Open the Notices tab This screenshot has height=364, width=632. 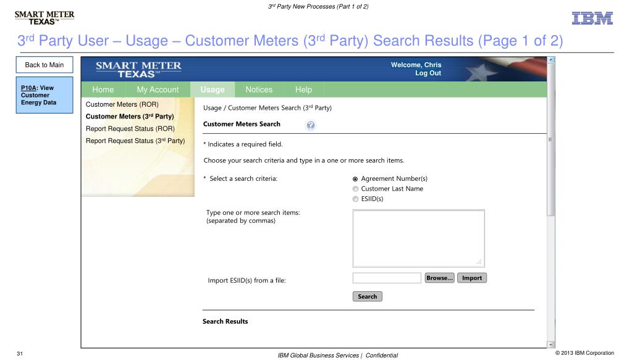(259, 89)
